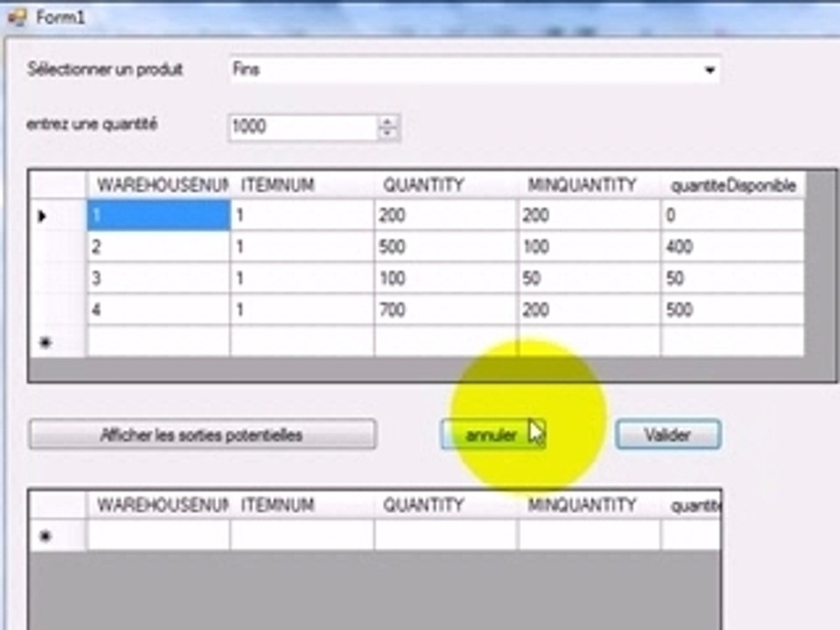
Task: Increase quantity with the up spinner arrow
Action: click(x=388, y=122)
